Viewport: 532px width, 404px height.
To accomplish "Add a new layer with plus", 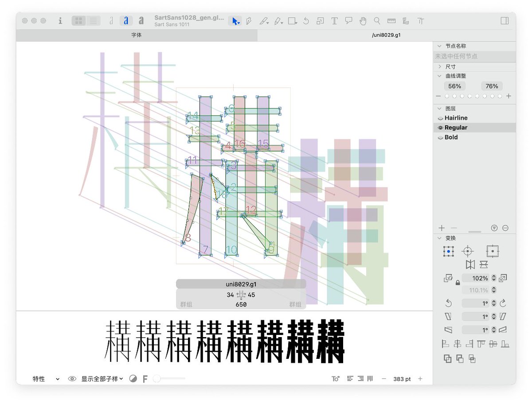I will coord(442,228).
